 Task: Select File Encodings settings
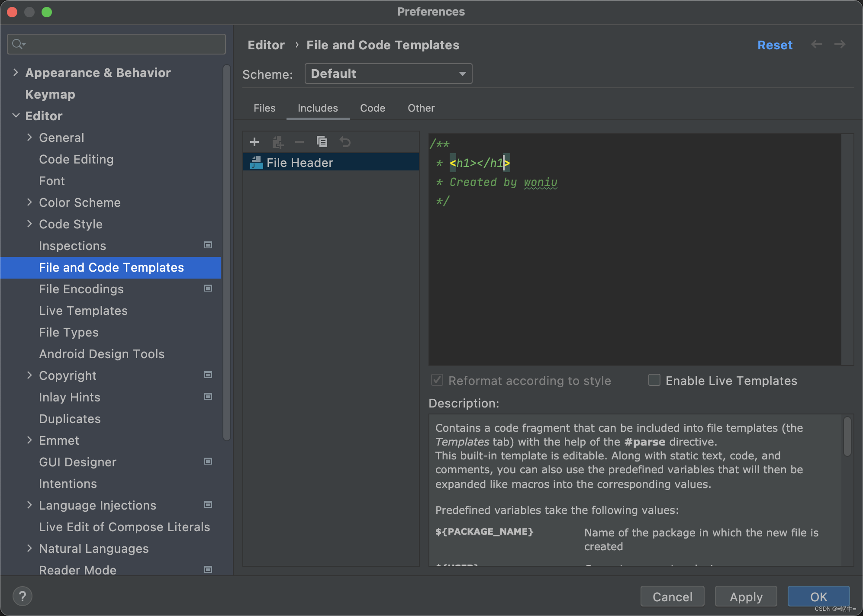(81, 289)
